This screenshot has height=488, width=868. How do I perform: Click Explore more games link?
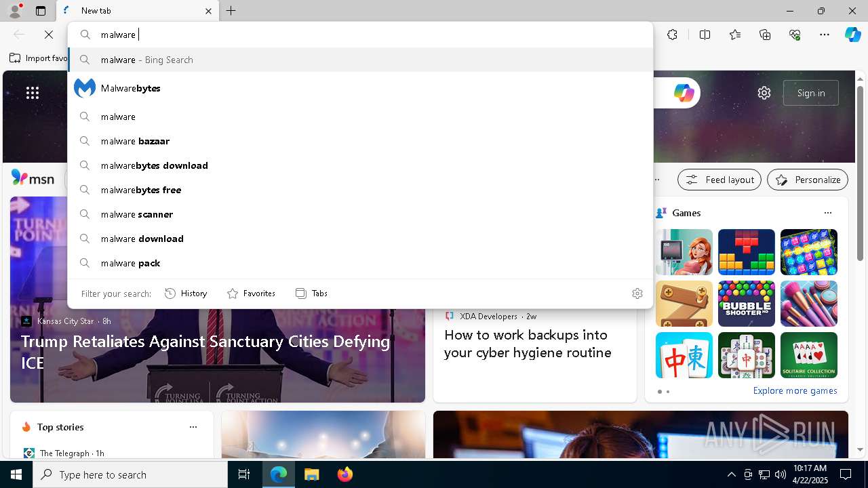click(x=795, y=390)
